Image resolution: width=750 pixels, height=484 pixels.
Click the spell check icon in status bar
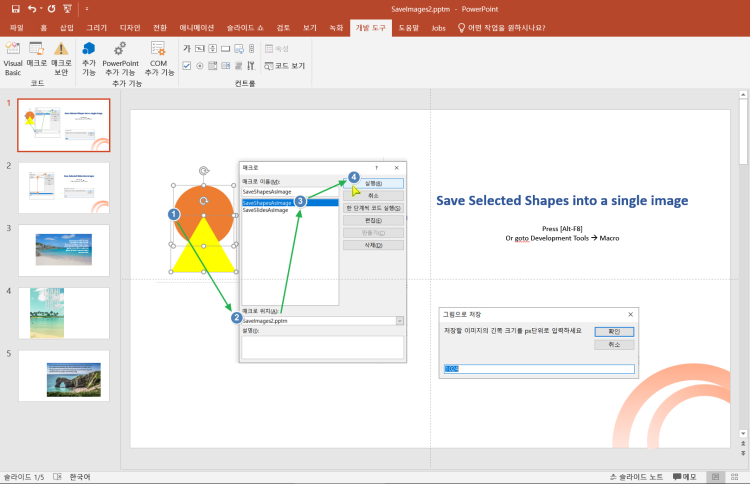point(57,477)
